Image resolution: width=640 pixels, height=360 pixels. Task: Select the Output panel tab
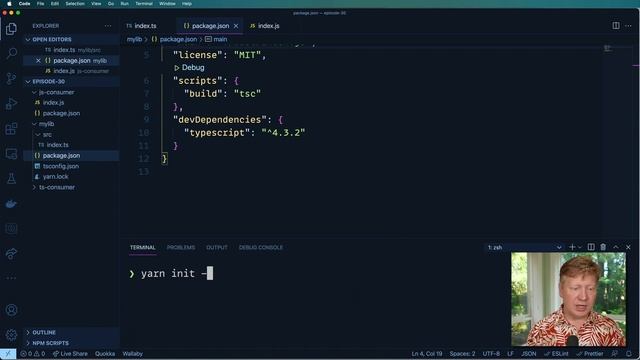[217, 247]
